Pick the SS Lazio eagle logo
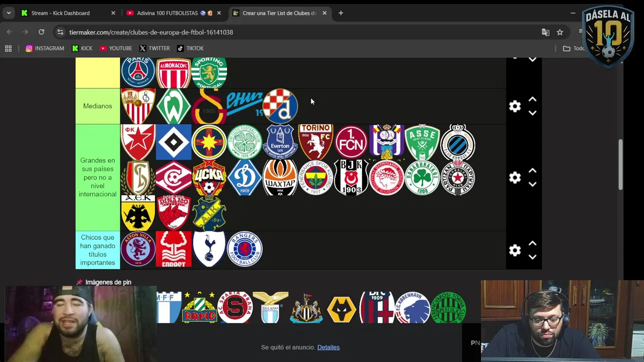Image resolution: width=644 pixels, height=362 pixels. (x=271, y=307)
